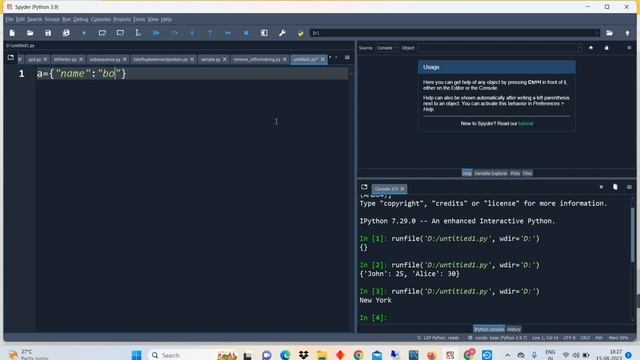Switch to the sample.py editor tab
Viewport: 640px width, 360px height.
point(210,60)
